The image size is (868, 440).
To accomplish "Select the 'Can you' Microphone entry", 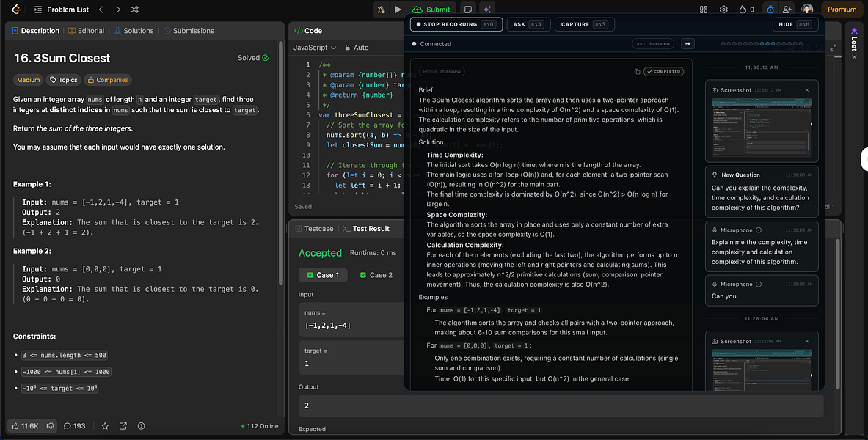I will (x=761, y=290).
